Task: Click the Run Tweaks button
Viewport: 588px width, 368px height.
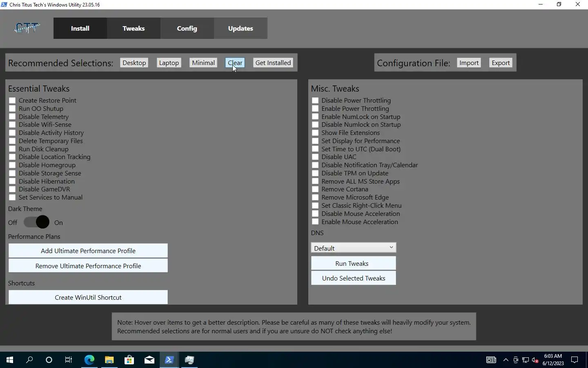Action: point(354,263)
